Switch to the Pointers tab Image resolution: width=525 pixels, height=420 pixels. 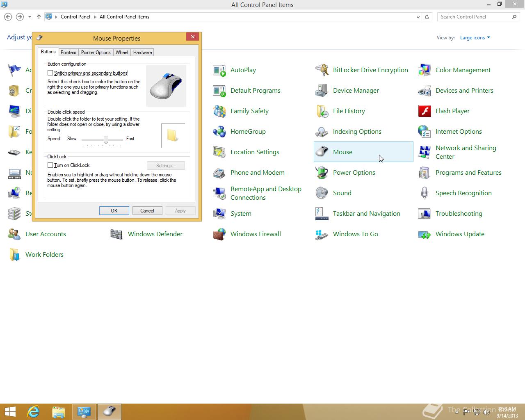(68, 52)
